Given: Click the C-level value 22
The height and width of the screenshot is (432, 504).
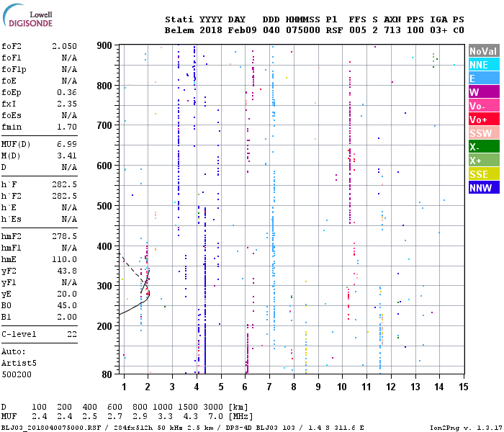Looking at the screenshot, I should point(72,334).
